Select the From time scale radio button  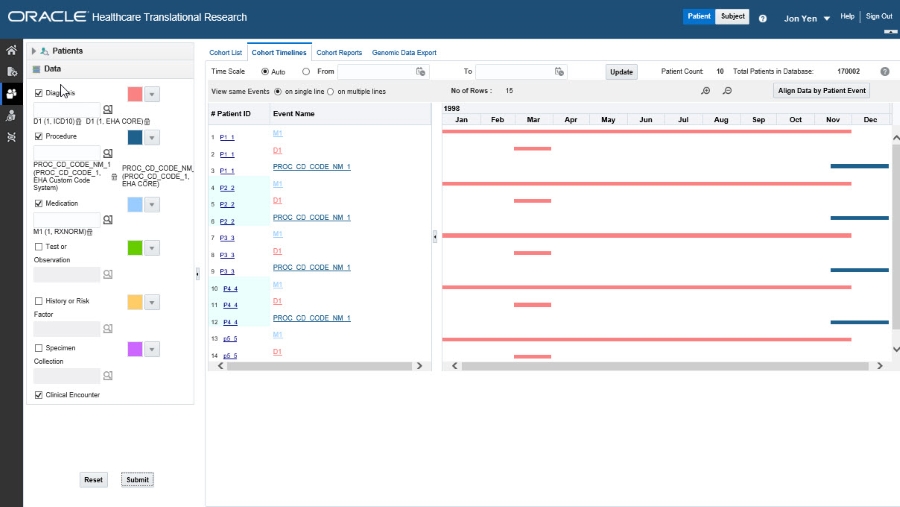(306, 72)
